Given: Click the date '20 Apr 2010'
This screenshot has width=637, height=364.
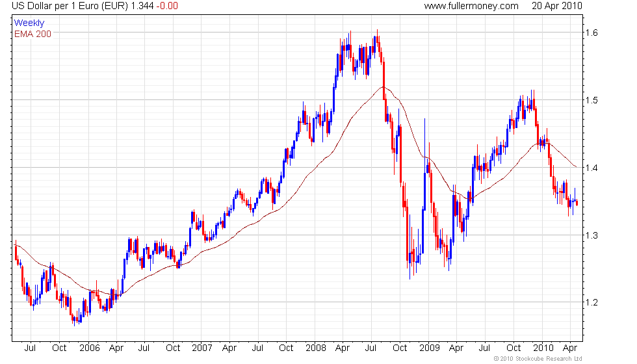Looking at the screenshot, I should (557, 6).
